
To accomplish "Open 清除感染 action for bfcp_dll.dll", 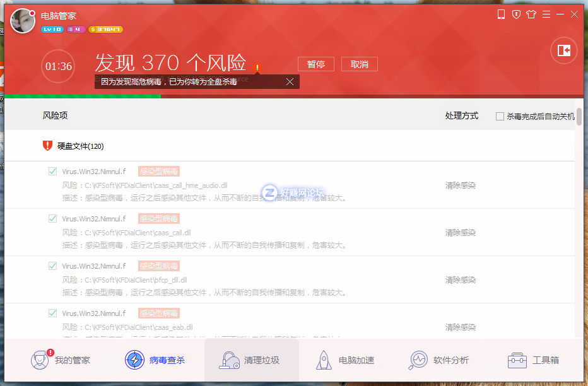I will click(460, 279).
